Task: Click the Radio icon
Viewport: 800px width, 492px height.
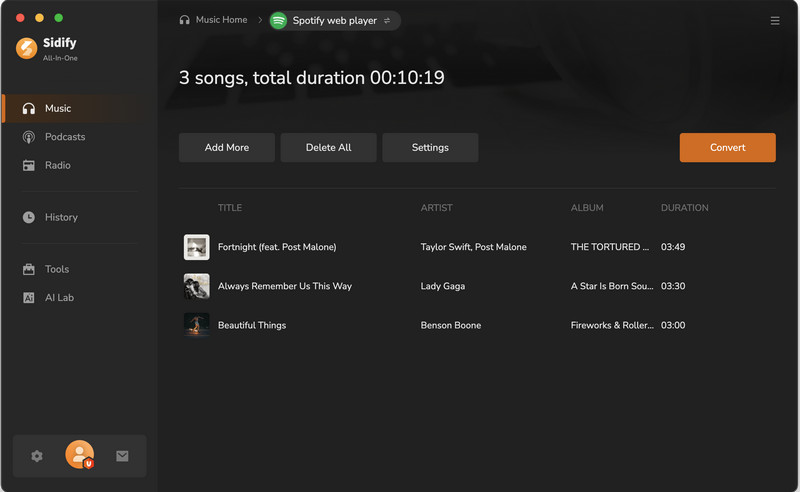Action: tap(29, 165)
